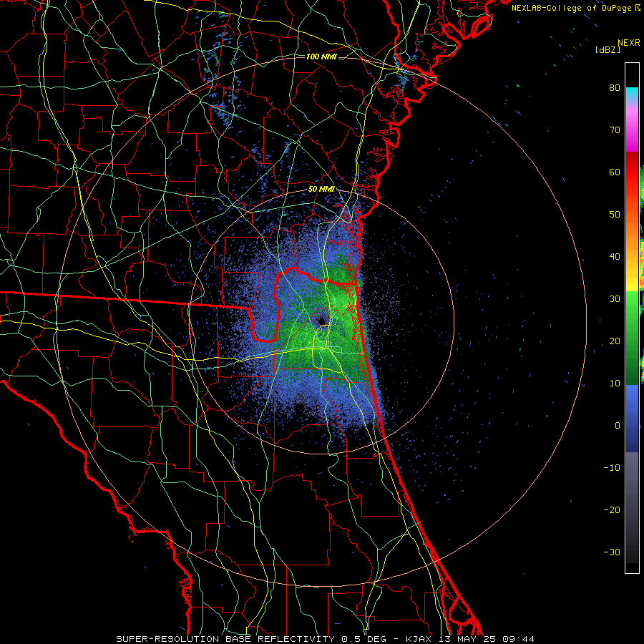Click the green band of the color scale
This screenshot has width=644, height=644.
[x=633, y=338]
